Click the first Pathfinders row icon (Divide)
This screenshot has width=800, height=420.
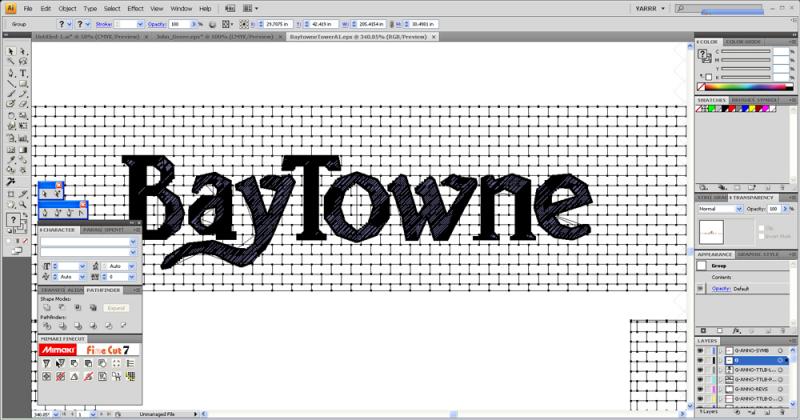[x=47, y=326]
